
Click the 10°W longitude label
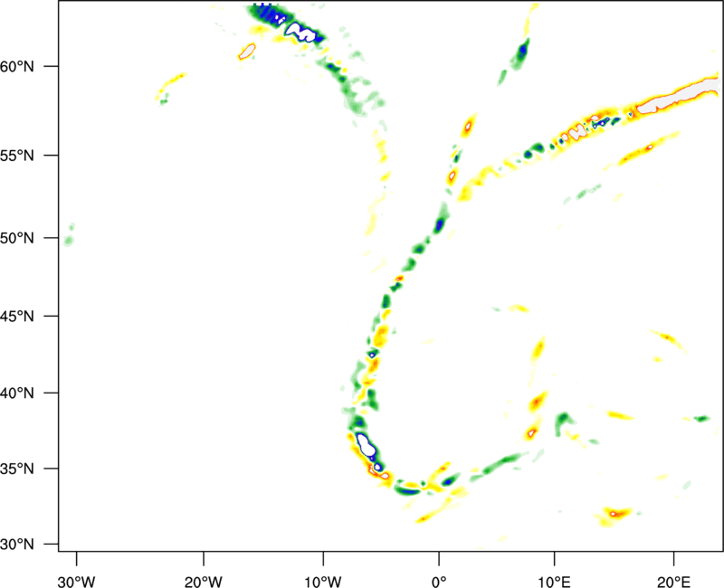[x=323, y=582]
